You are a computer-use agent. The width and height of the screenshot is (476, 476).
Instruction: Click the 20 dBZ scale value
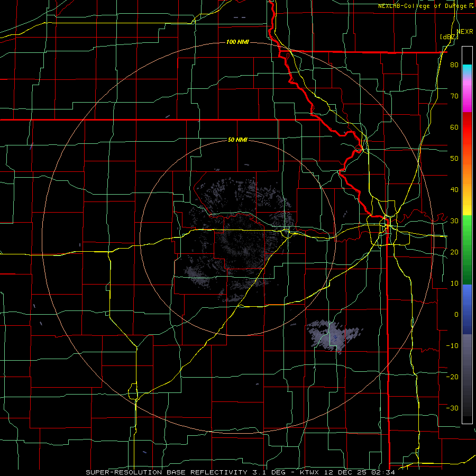coord(454,252)
